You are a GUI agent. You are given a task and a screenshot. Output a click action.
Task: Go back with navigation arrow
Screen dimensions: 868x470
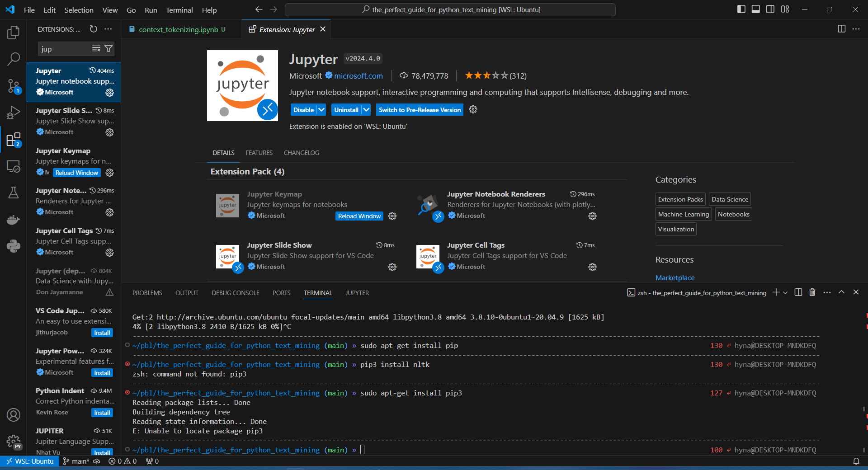tap(259, 9)
